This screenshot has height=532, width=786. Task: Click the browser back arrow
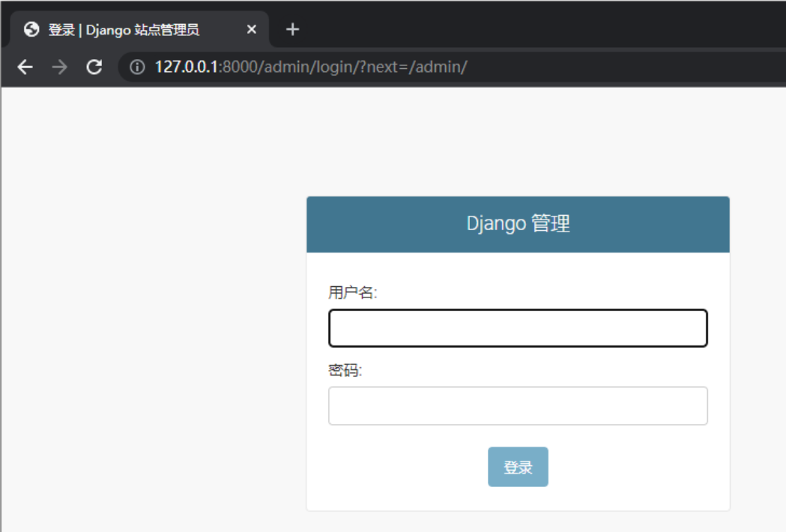coord(25,67)
